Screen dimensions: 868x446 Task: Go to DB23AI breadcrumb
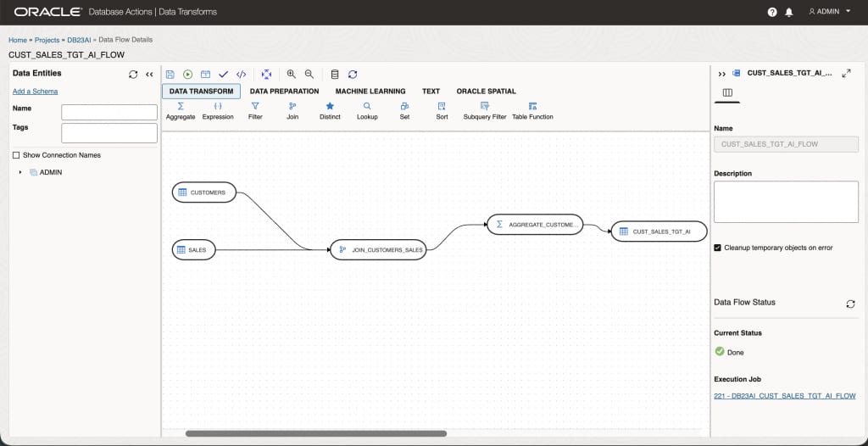(x=79, y=40)
